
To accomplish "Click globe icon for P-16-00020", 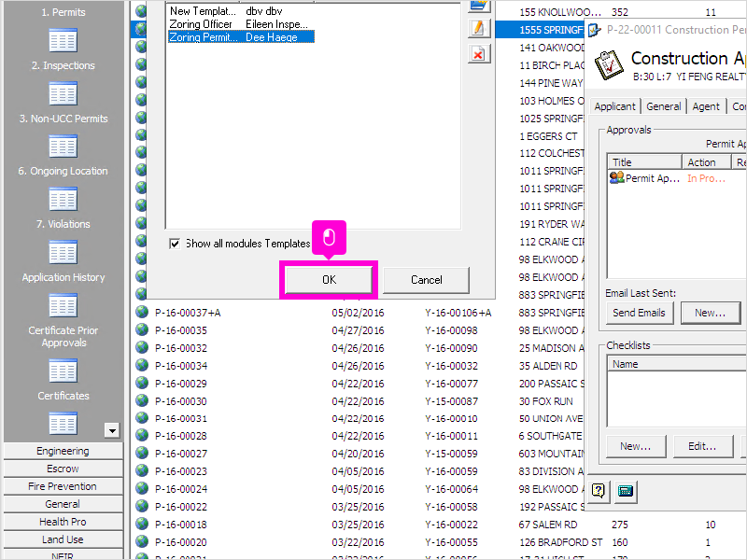I will [x=142, y=541].
